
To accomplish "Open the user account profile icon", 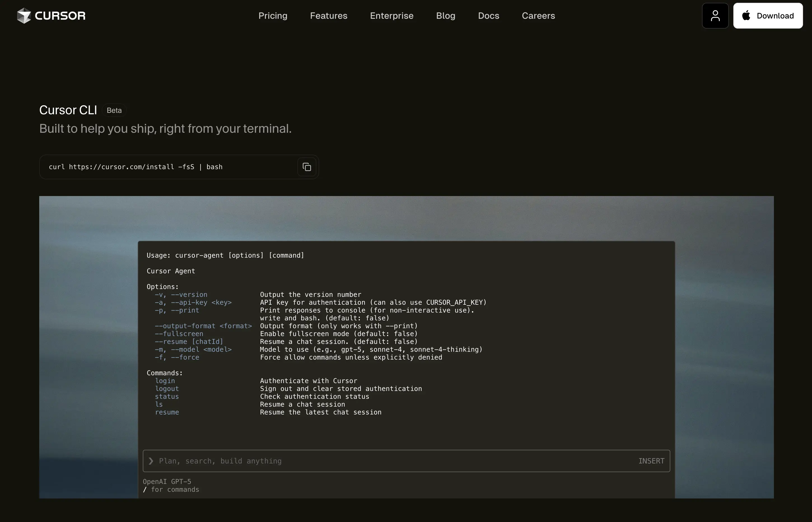I will (x=715, y=16).
